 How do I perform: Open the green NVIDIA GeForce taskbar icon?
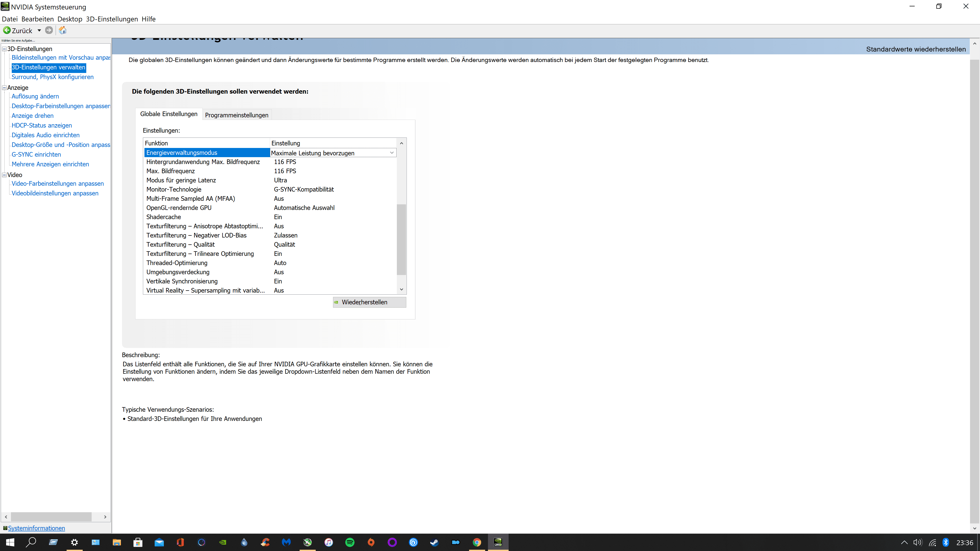[x=223, y=543]
